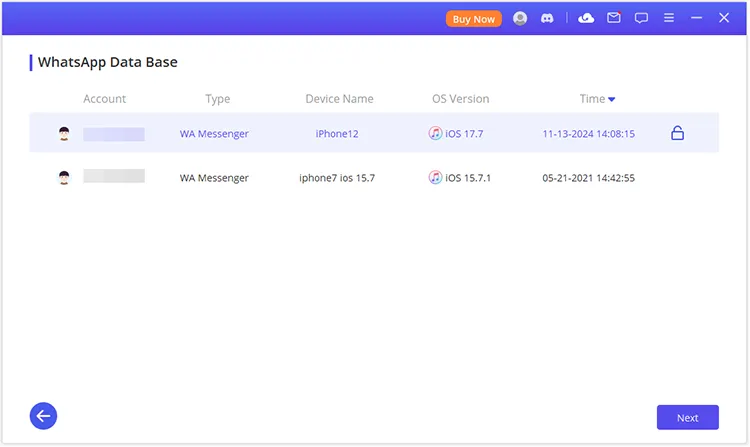Click the Next button
The image size is (750, 447).
click(x=687, y=417)
